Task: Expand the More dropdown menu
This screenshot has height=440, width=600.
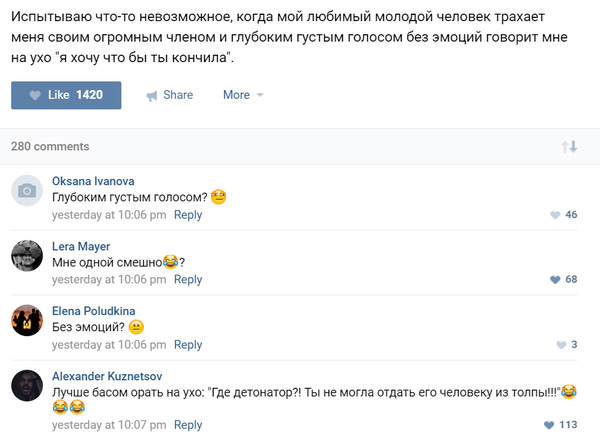Action: [243, 95]
